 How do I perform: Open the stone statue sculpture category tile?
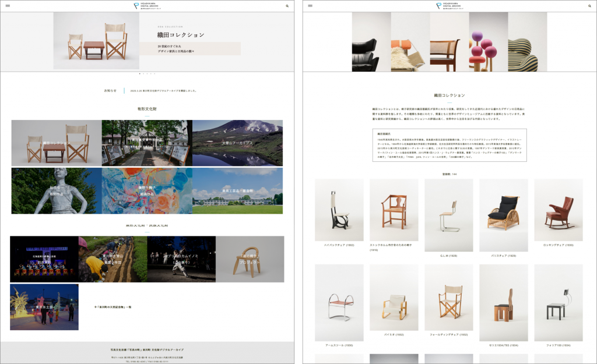point(57,190)
